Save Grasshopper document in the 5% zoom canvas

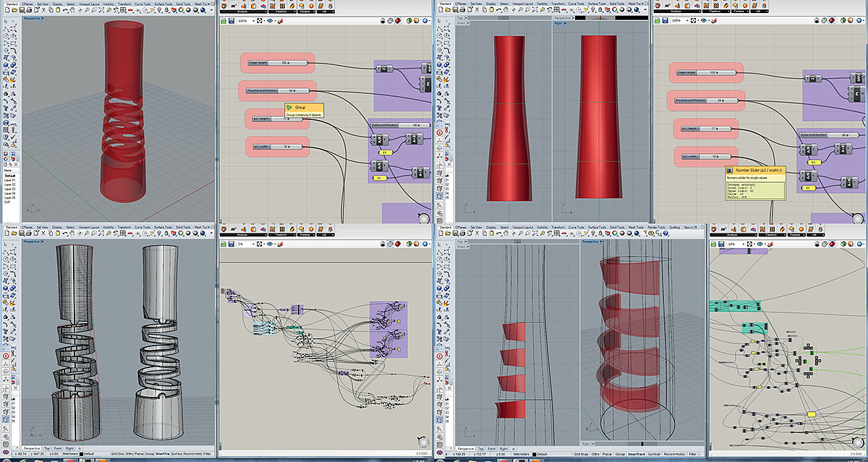click(x=230, y=245)
